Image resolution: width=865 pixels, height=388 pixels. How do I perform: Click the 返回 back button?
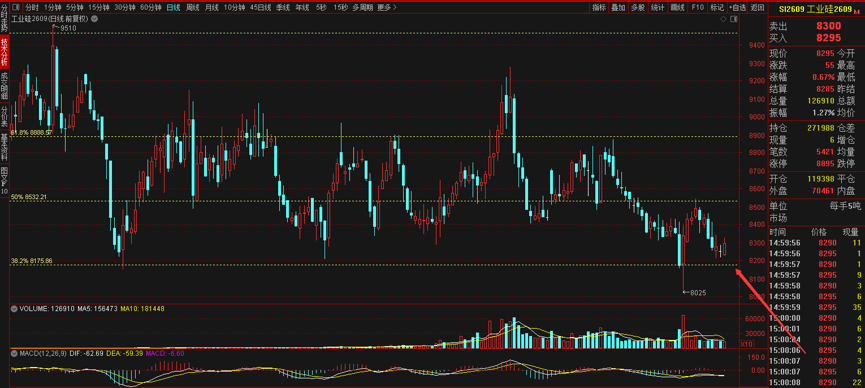click(x=758, y=8)
